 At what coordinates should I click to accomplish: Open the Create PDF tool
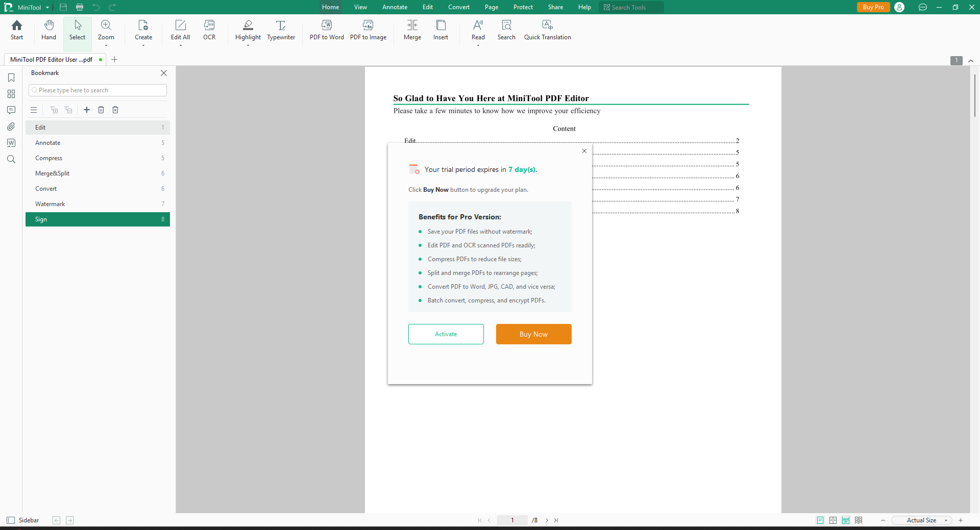tap(143, 31)
